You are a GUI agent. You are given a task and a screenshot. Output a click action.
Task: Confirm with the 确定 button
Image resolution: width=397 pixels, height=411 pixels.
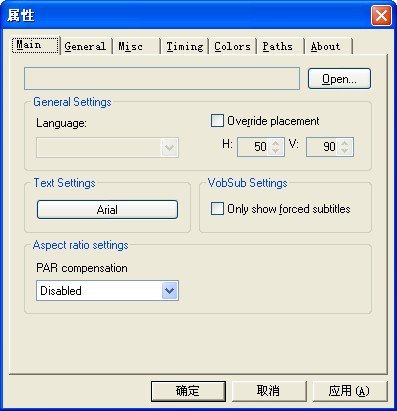point(188,391)
